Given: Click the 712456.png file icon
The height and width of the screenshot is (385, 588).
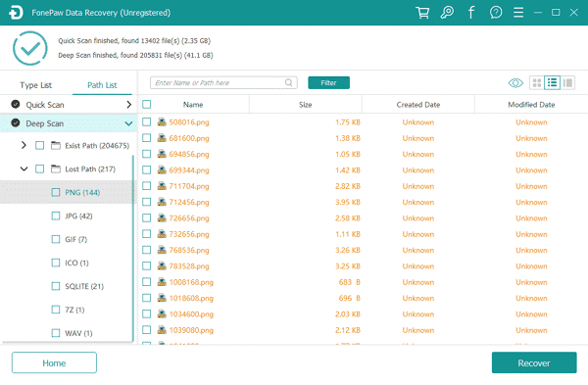Looking at the screenshot, I should pos(162,202).
